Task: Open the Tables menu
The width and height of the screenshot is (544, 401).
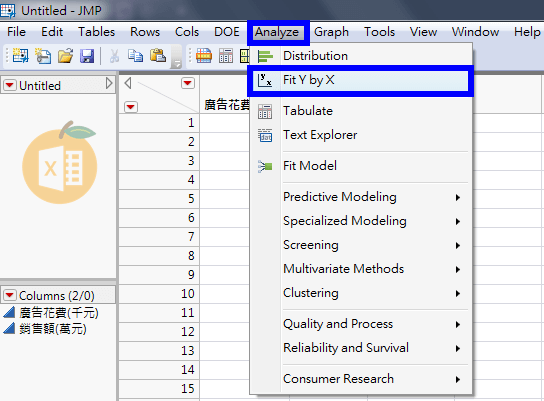Action: tap(96, 32)
